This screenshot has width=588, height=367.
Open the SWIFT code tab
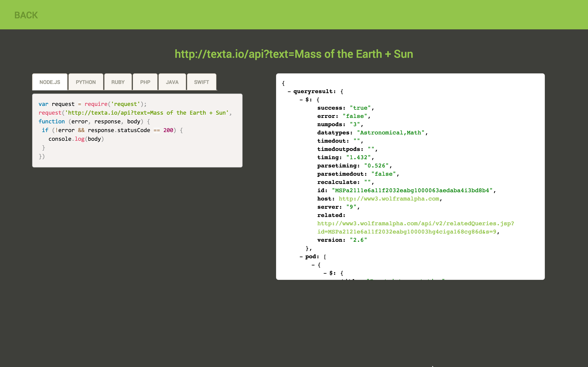tap(201, 82)
